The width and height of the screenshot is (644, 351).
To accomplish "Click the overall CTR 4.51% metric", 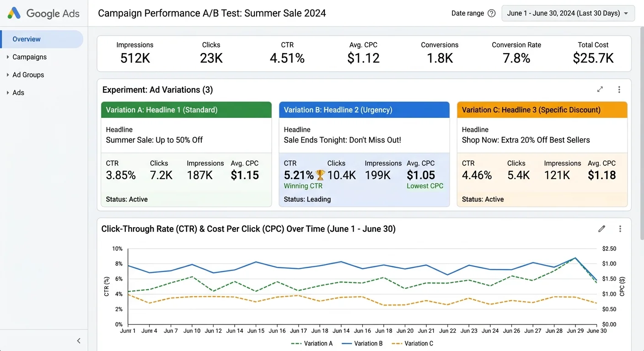I will pyautogui.click(x=287, y=53).
